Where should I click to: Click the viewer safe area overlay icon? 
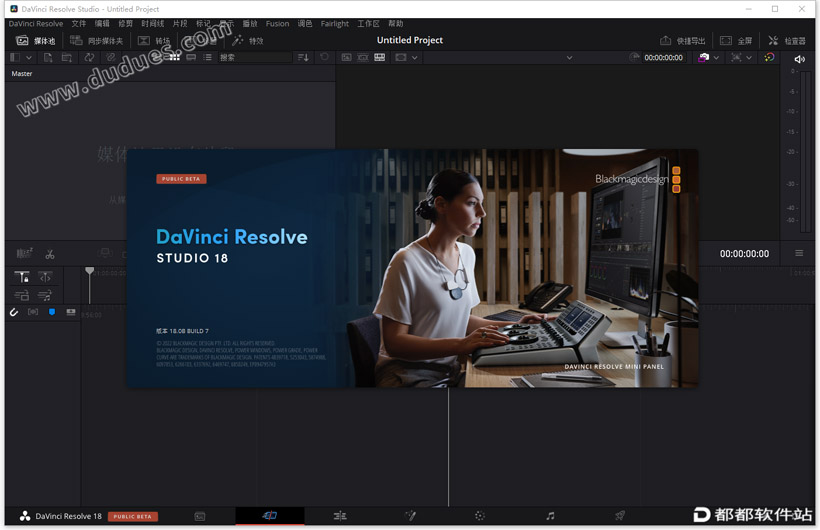point(401,58)
